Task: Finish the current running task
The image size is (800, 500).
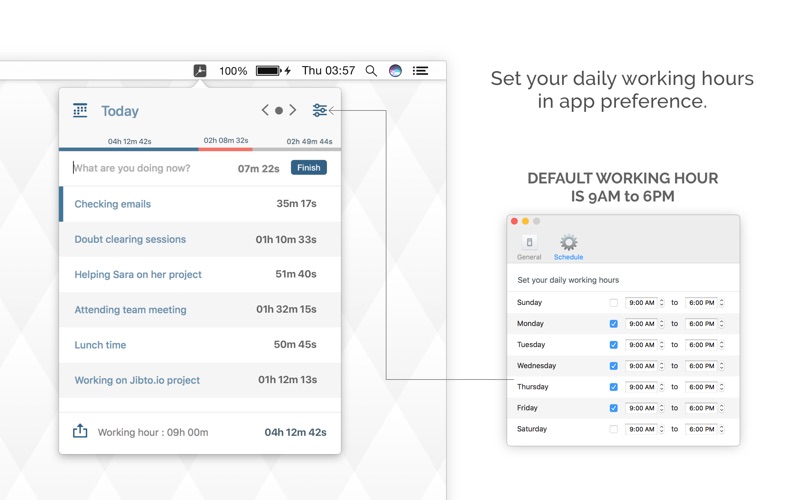Action: click(x=309, y=167)
